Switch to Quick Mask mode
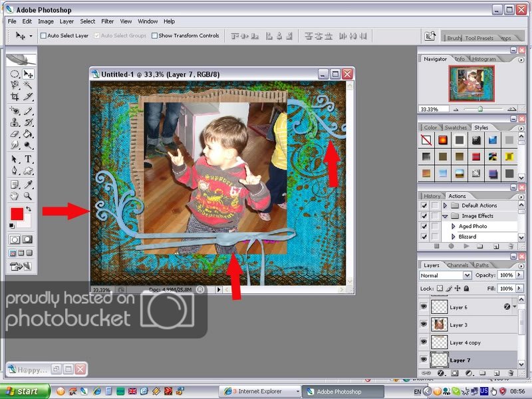532x399 pixels. tap(27, 239)
